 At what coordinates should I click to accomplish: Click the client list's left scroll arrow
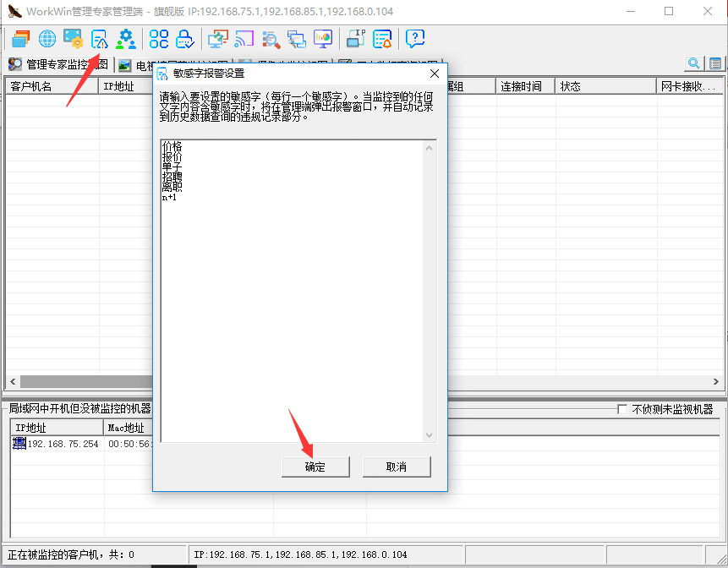pos(13,381)
